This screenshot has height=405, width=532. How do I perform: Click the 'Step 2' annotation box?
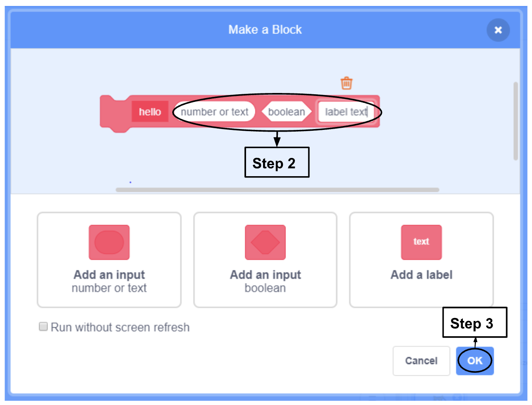click(277, 163)
